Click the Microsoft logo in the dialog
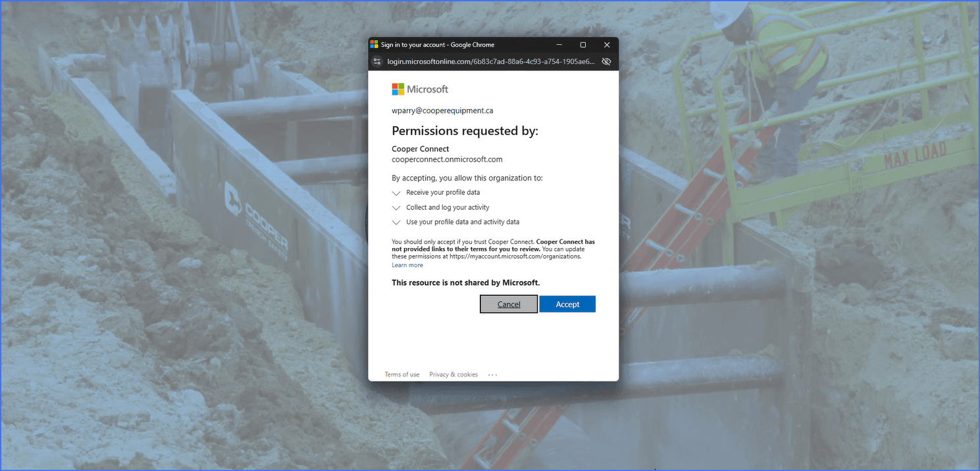 [420, 89]
